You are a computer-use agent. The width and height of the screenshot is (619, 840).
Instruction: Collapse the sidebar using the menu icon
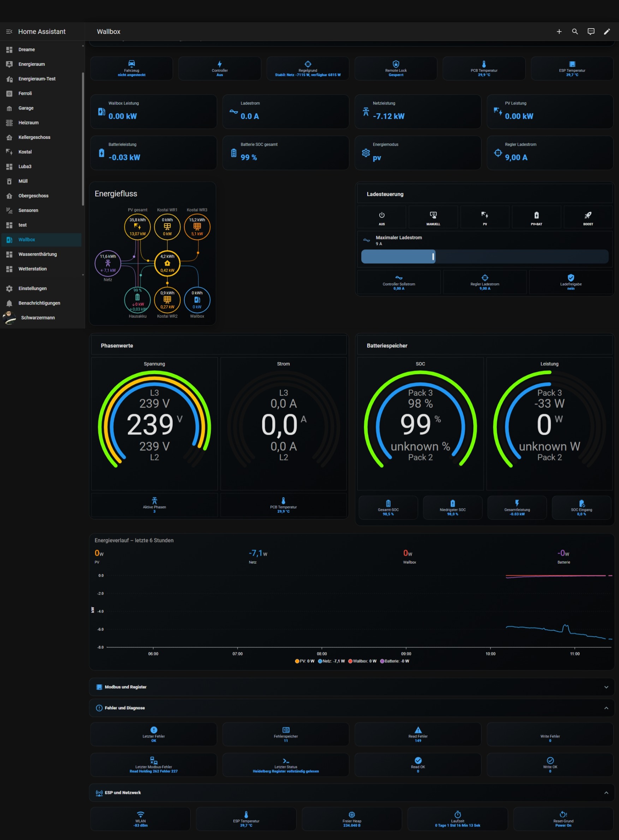click(x=9, y=31)
